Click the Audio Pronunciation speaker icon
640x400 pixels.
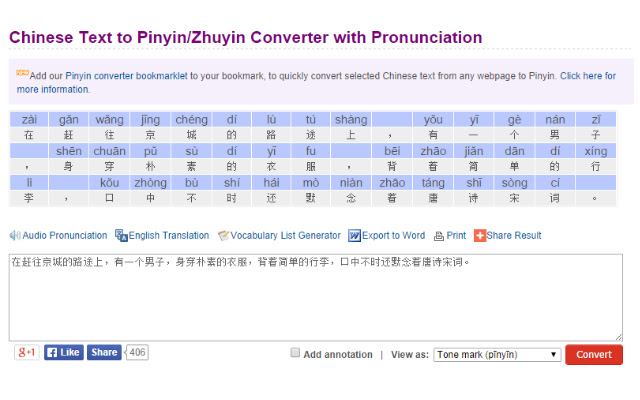pos(15,236)
